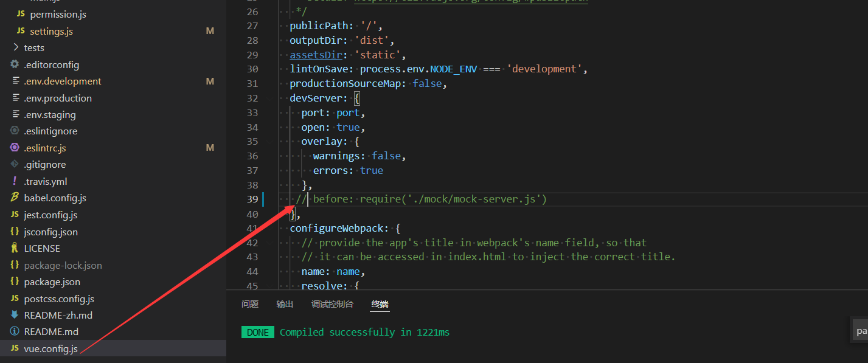Click the certificate icon beside LICENSE

[x=15, y=248]
